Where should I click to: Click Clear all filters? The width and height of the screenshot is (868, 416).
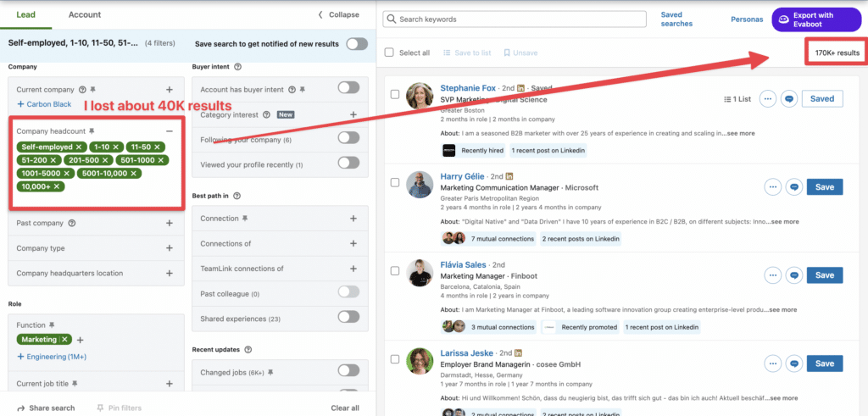[x=345, y=408]
